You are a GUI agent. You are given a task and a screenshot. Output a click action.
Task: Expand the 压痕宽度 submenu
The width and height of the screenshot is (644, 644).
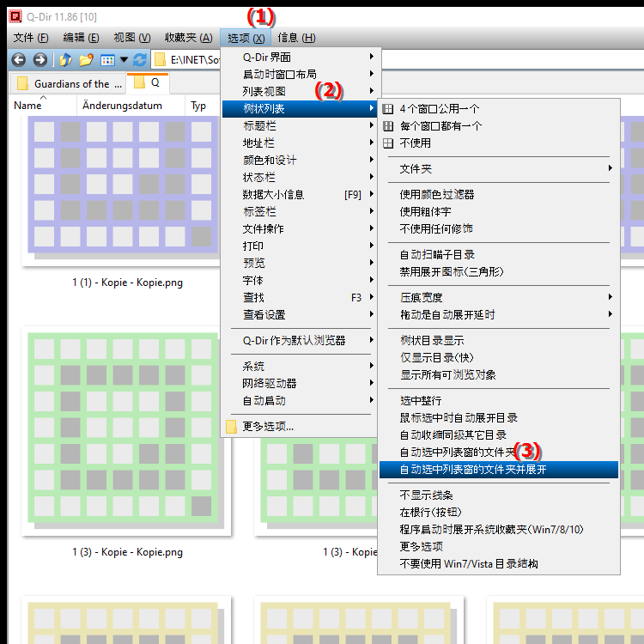pyautogui.click(x=499, y=298)
